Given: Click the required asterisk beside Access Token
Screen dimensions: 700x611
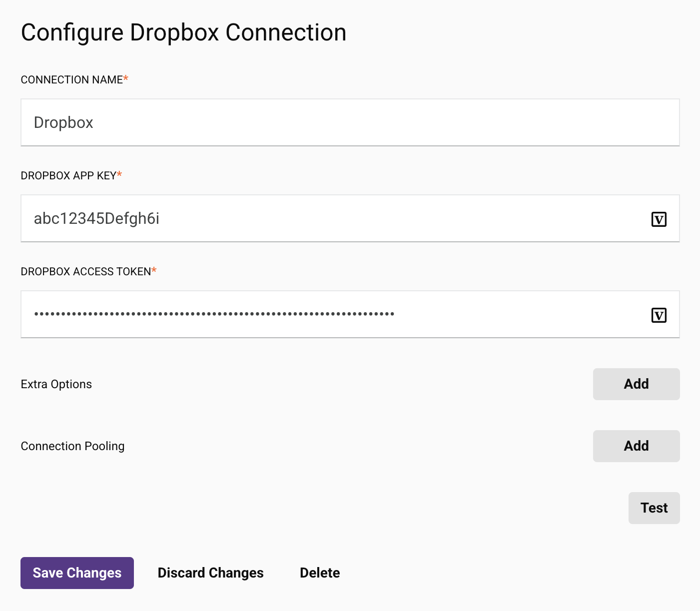Looking at the screenshot, I should pos(154,270).
